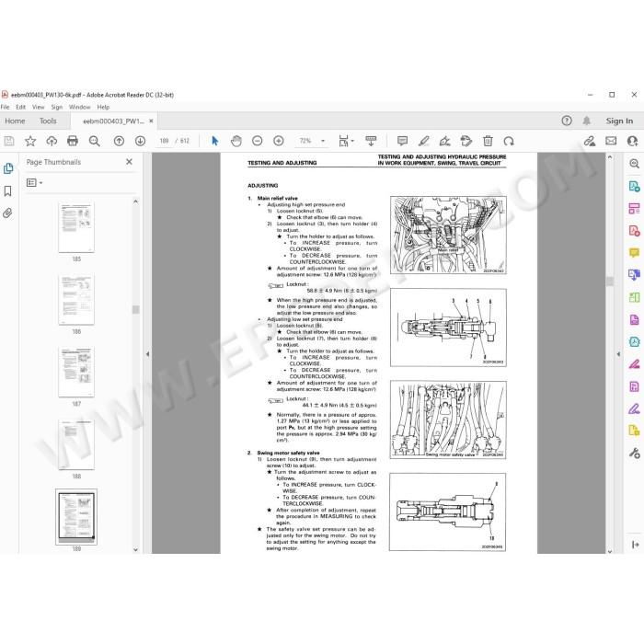644x644 pixels.
Task: Click the Save file icon
Action: point(9,142)
